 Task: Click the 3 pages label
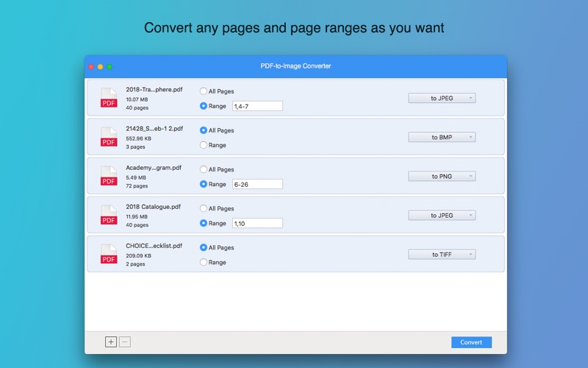(x=135, y=146)
